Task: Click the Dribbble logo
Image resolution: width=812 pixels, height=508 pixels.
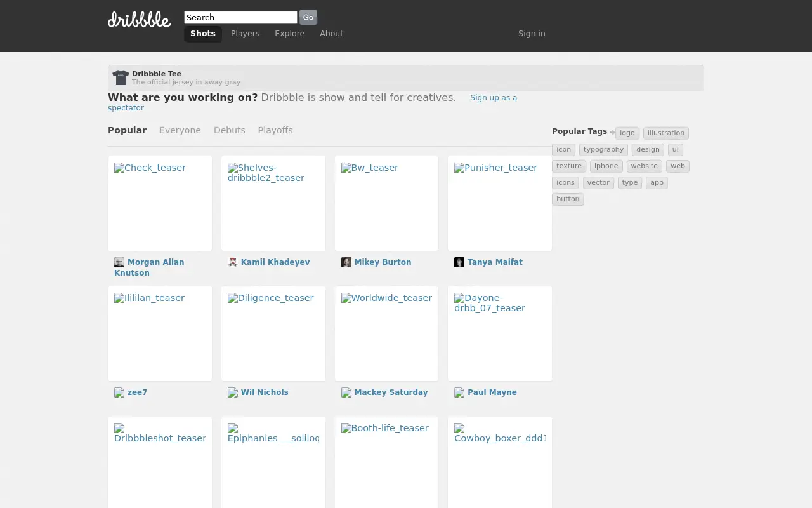Action: (140, 20)
